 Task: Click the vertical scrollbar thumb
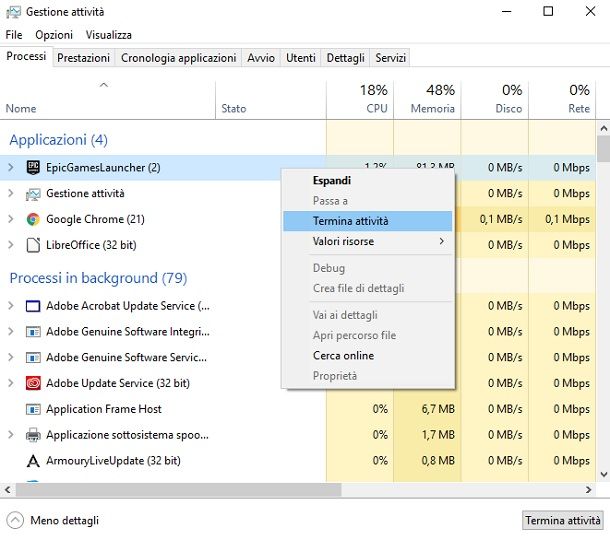[x=603, y=149]
